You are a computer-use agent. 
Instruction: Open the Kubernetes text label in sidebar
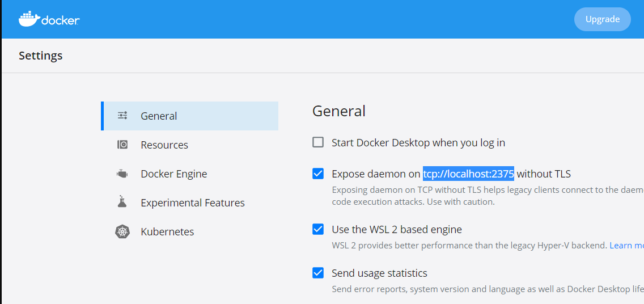[167, 231]
